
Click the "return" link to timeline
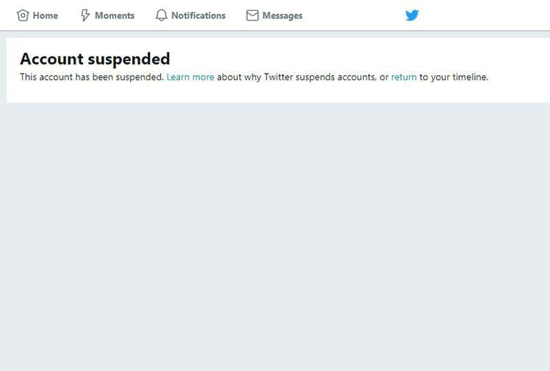404,77
